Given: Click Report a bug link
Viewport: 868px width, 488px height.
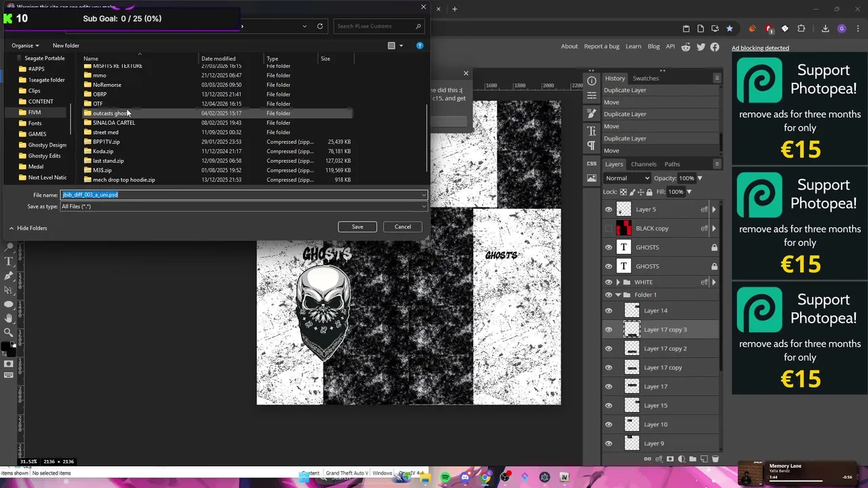Looking at the screenshot, I should (x=601, y=46).
